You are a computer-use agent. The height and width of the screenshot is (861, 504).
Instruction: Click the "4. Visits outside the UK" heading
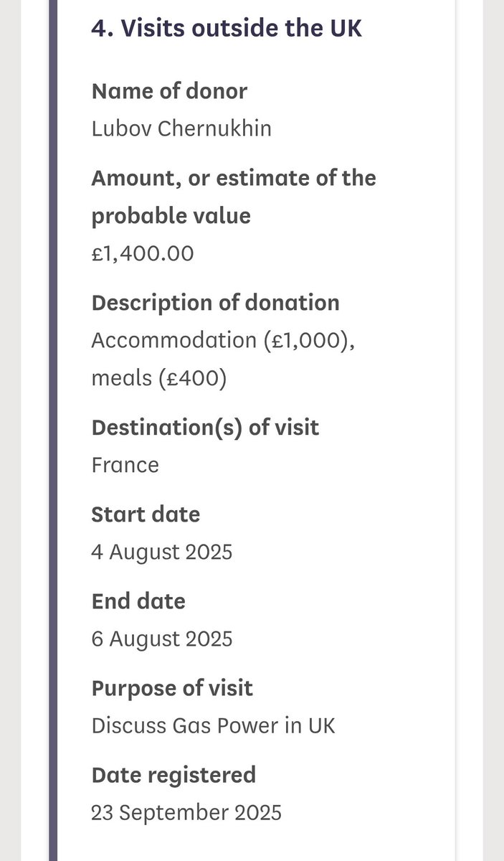[x=227, y=29]
